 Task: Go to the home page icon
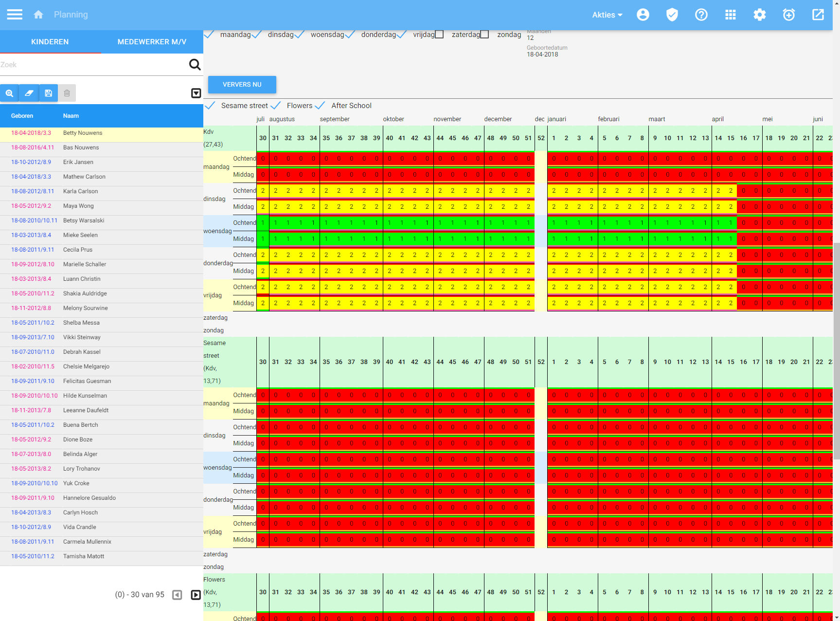(38, 15)
